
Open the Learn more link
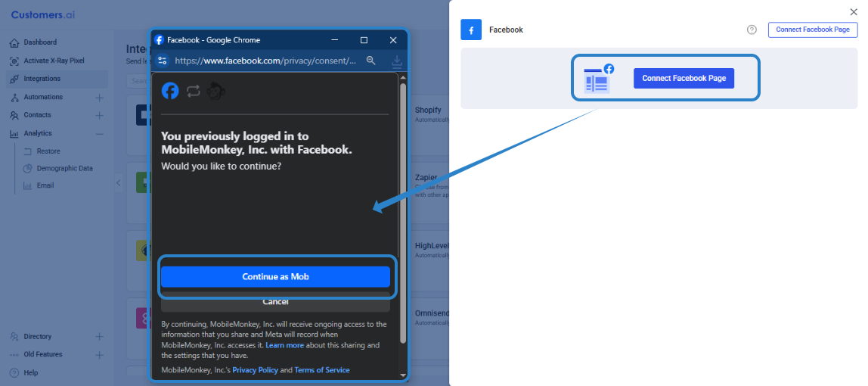tap(284, 345)
